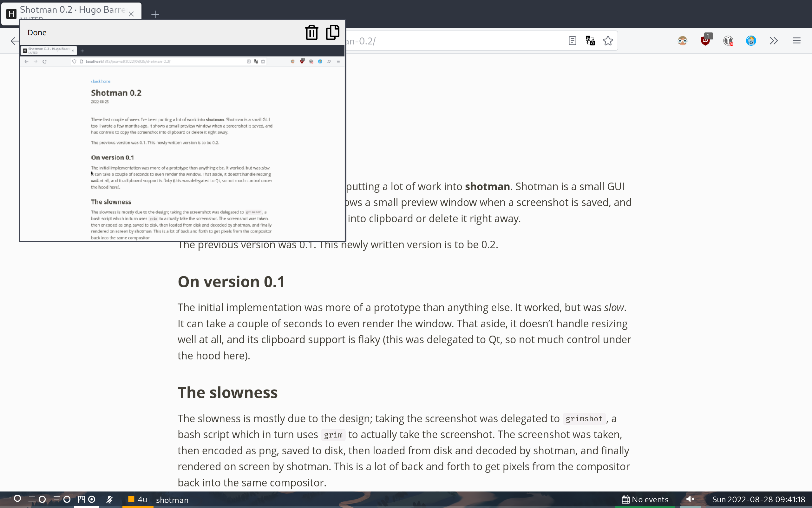Copy the screenshot to clipboard using the copy icon
The image size is (812, 508).
(x=332, y=32)
